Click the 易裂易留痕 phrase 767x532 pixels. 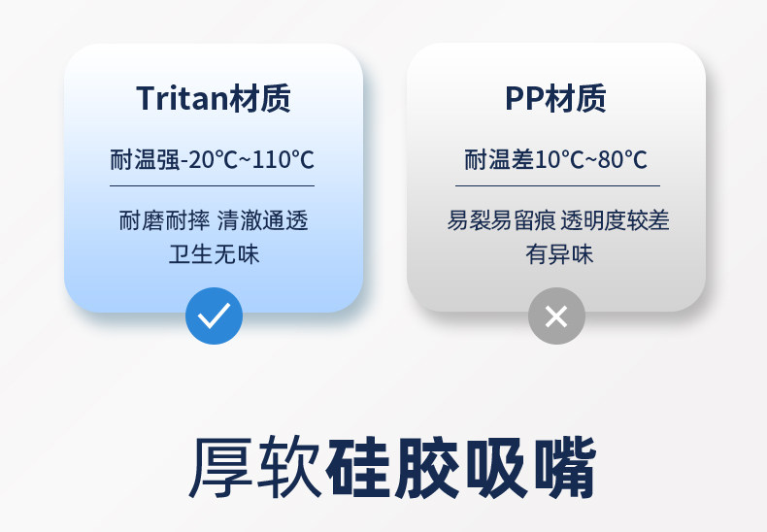tap(499, 220)
